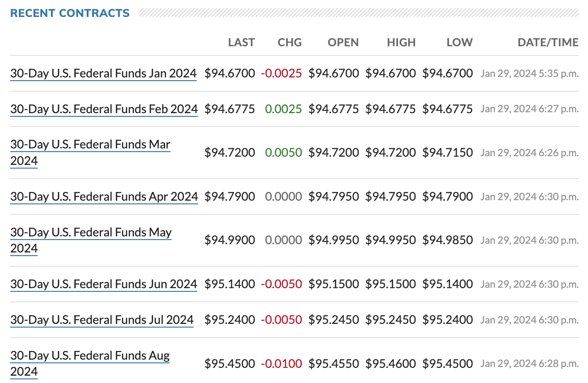Click the RECENT CONTRACTS heading
The height and width of the screenshot is (383, 588).
coord(70,13)
